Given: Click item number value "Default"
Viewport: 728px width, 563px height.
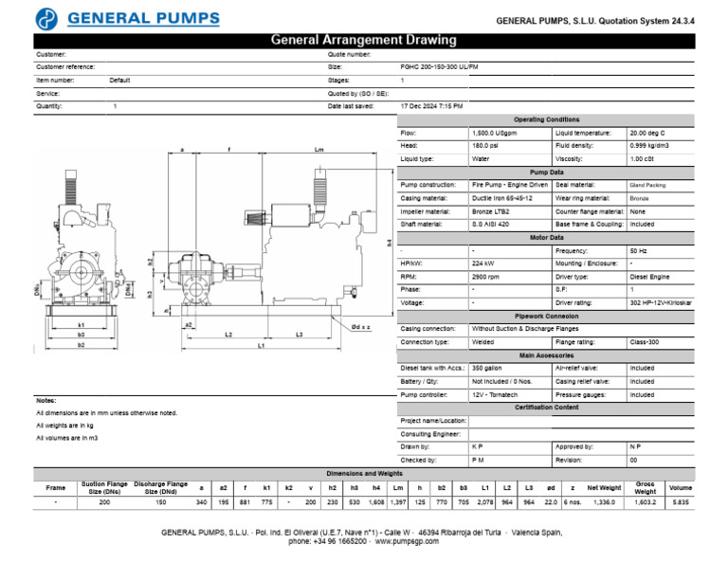Looking at the screenshot, I should point(119,81).
